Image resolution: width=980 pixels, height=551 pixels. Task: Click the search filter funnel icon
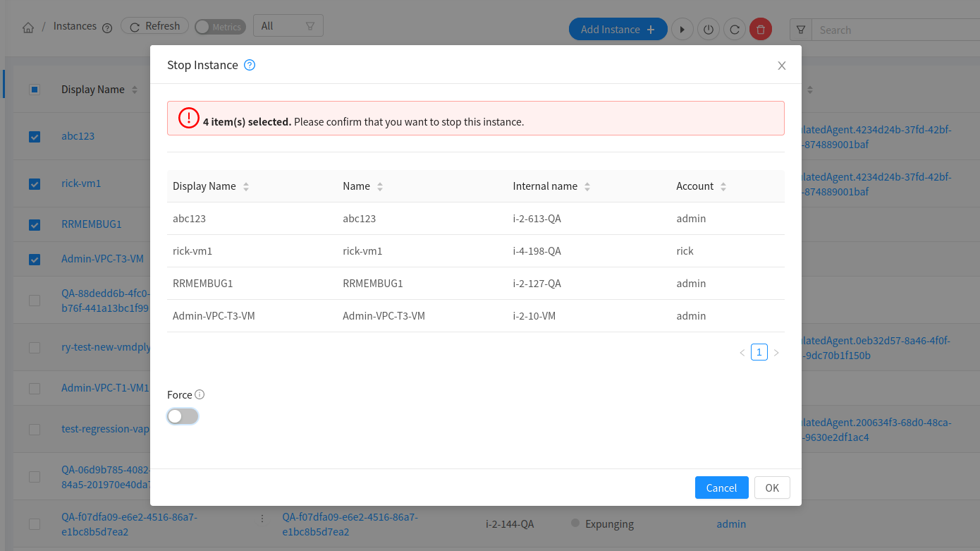click(x=801, y=30)
